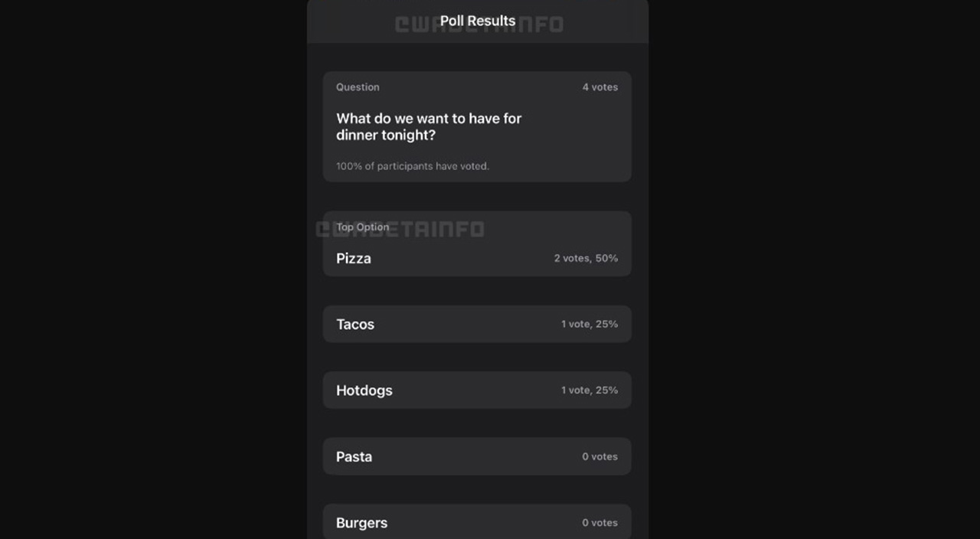Click the Pasta 0 votes count
The height and width of the screenshot is (539, 980).
pyautogui.click(x=599, y=457)
